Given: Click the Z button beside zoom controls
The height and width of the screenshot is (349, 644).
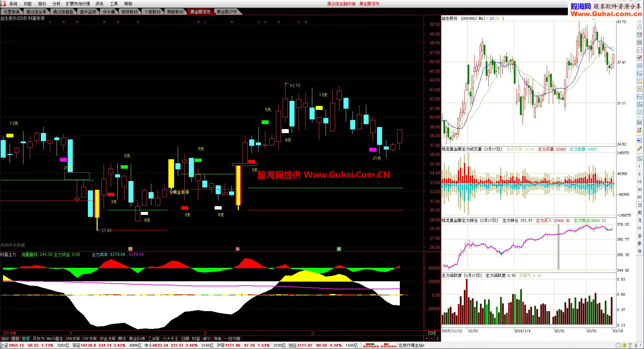Looking at the screenshot, I should [x=437, y=339].
